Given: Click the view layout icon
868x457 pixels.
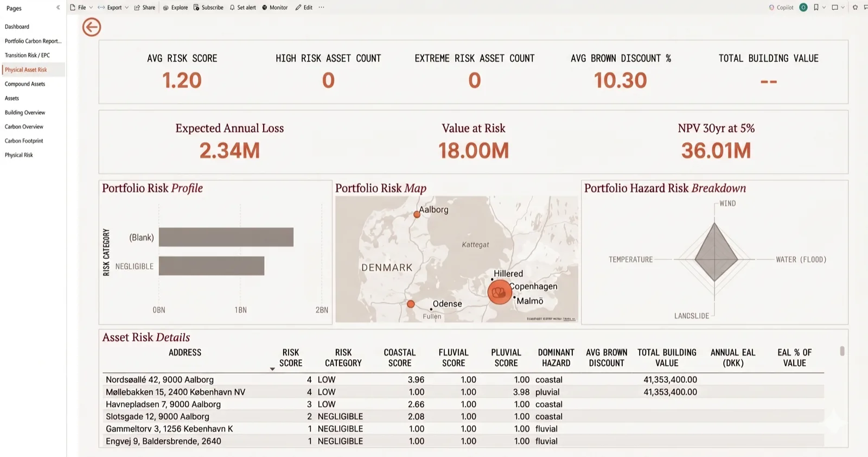Looking at the screenshot, I should point(835,8).
